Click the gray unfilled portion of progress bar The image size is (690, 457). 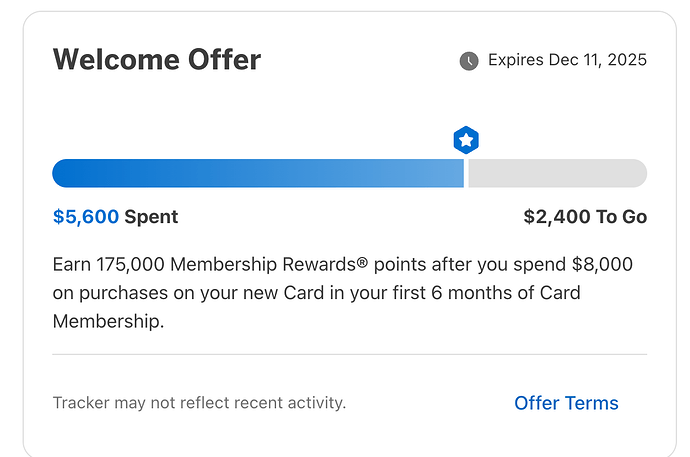[557, 173]
